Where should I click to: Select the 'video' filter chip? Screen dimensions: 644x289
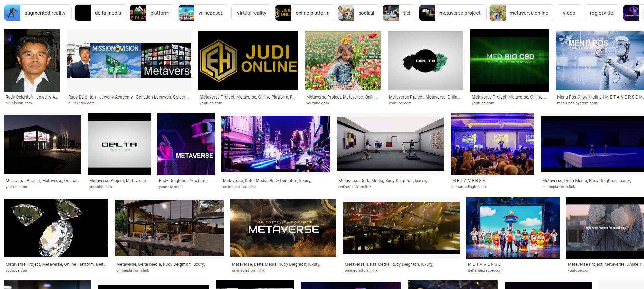pos(569,13)
